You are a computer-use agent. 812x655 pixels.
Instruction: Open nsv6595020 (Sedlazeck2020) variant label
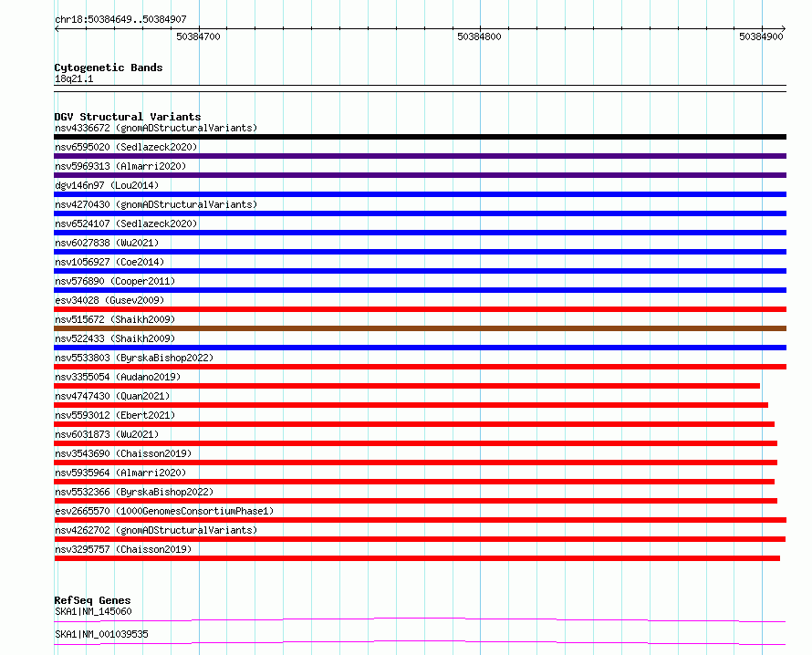[x=126, y=147]
